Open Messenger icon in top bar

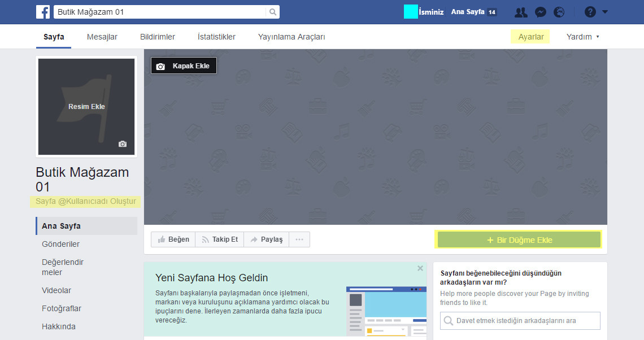click(541, 12)
